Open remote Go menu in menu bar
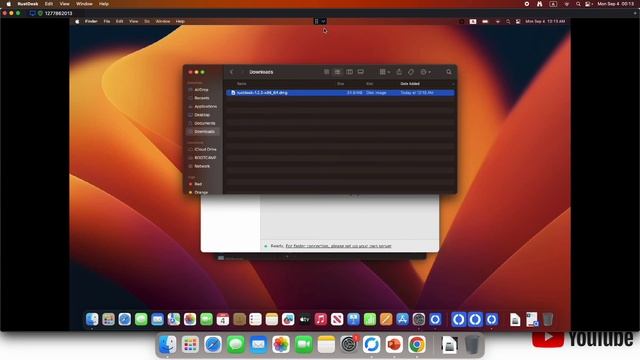The image size is (640, 360). (147, 21)
